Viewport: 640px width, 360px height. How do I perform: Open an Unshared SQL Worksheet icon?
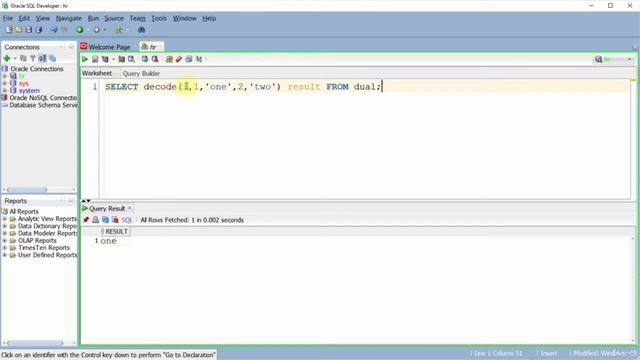point(169,60)
